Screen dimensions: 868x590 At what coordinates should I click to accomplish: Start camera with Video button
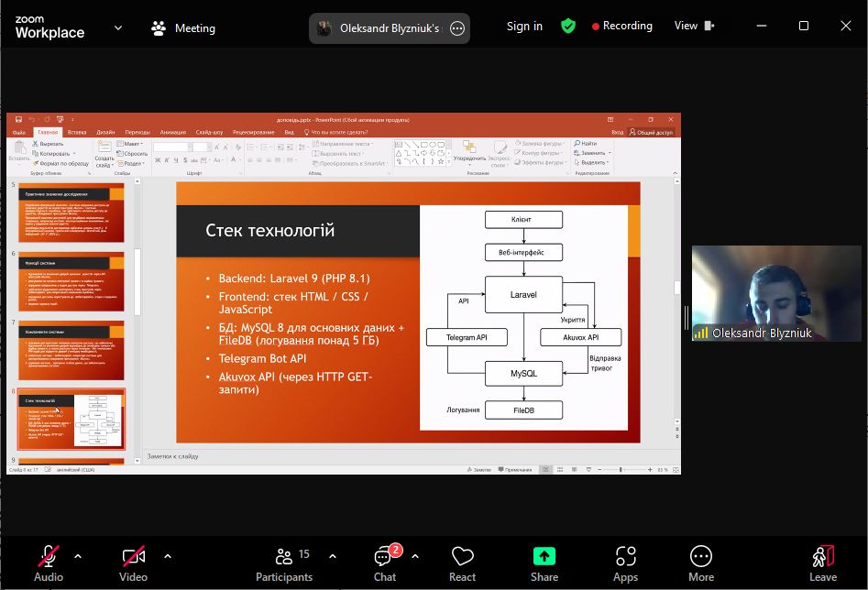pyautogui.click(x=133, y=562)
